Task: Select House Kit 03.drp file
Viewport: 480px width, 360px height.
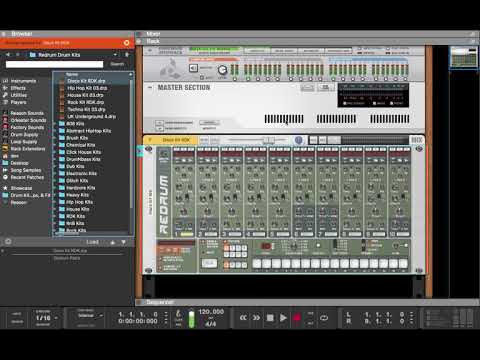Action: click(x=85, y=95)
